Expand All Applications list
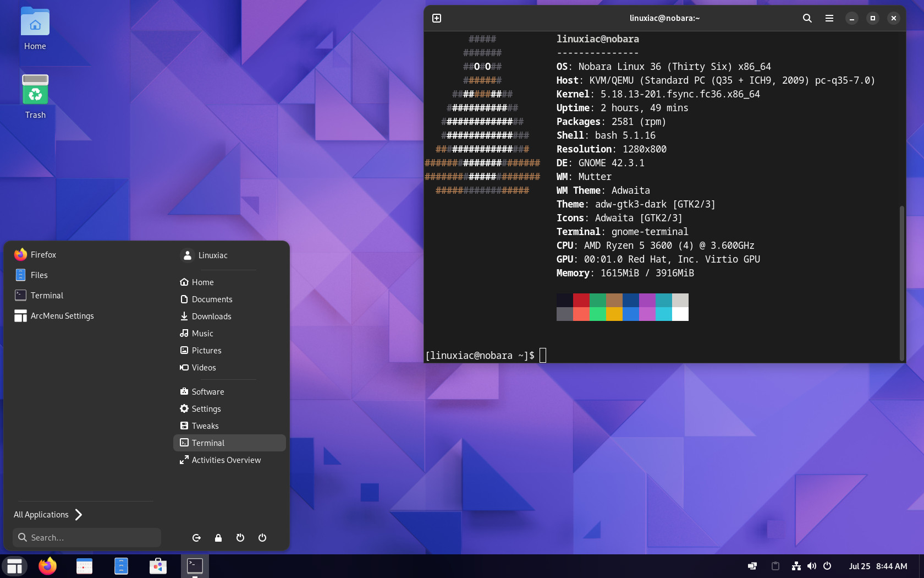Screen dimensions: 924x578 pos(48,515)
